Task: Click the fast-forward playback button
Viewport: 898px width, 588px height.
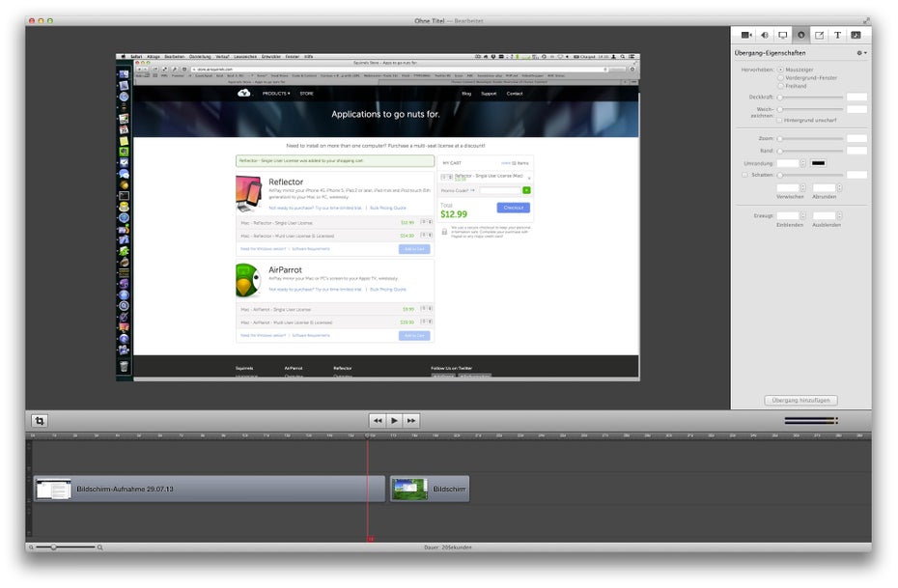Action: coord(411,421)
